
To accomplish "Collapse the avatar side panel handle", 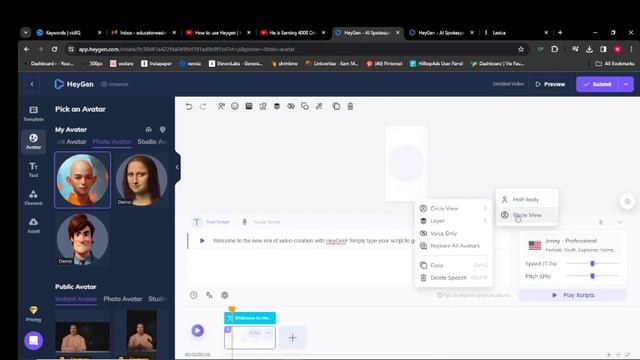I will (x=177, y=167).
